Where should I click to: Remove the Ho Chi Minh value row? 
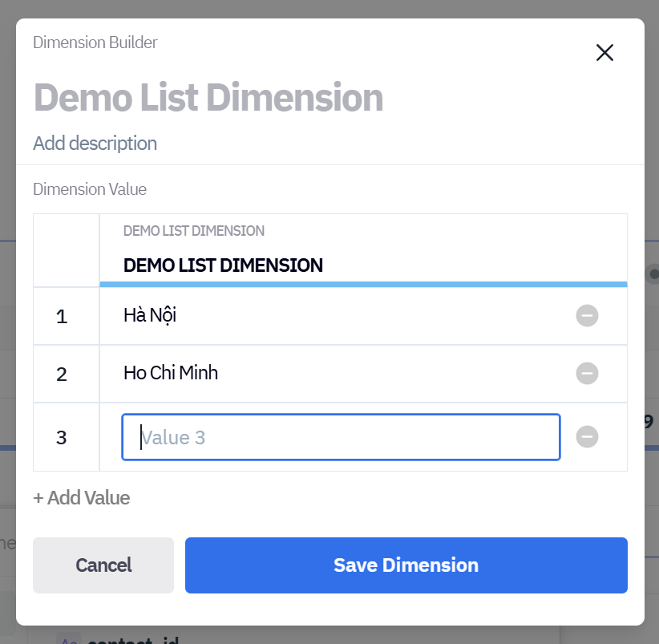tap(587, 373)
